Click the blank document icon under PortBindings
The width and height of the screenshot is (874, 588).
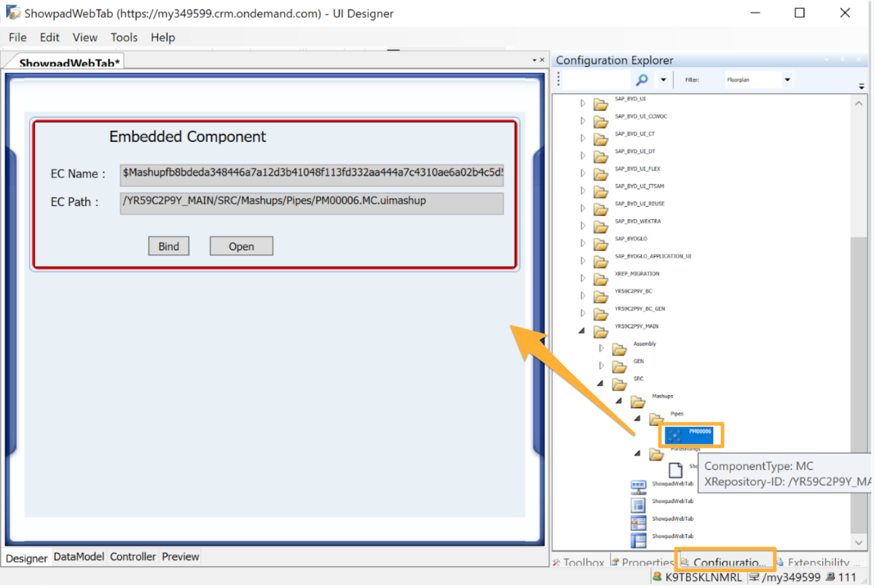pos(675,469)
